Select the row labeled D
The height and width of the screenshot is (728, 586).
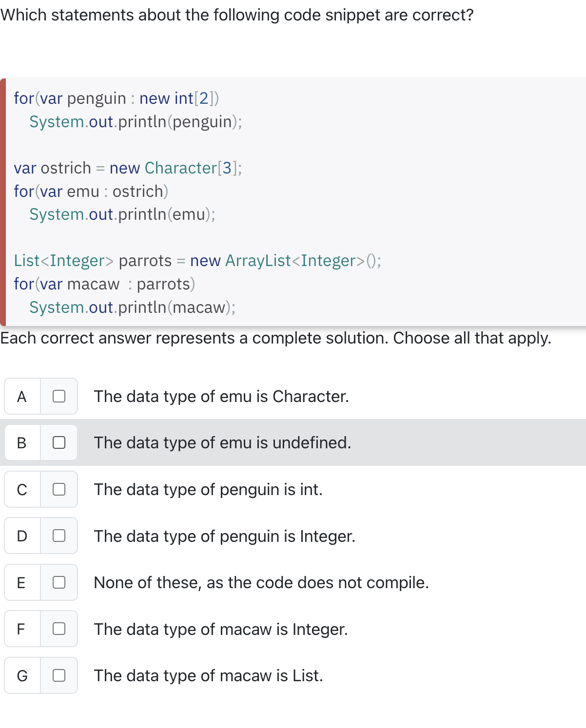tap(21, 536)
